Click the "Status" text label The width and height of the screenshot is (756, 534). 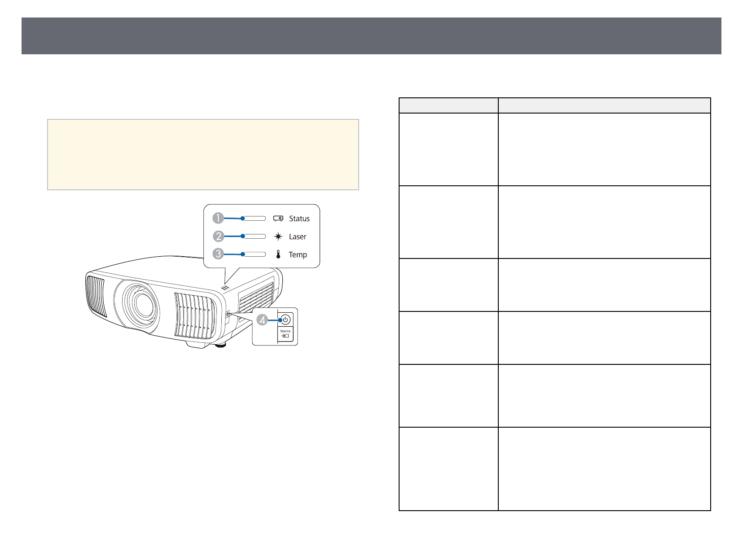tap(299, 219)
